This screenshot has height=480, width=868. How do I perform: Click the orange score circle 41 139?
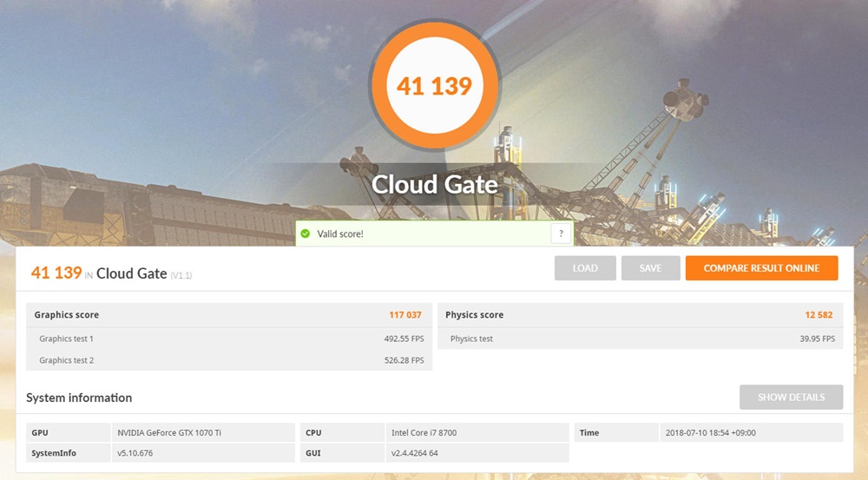pyautogui.click(x=435, y=86)
